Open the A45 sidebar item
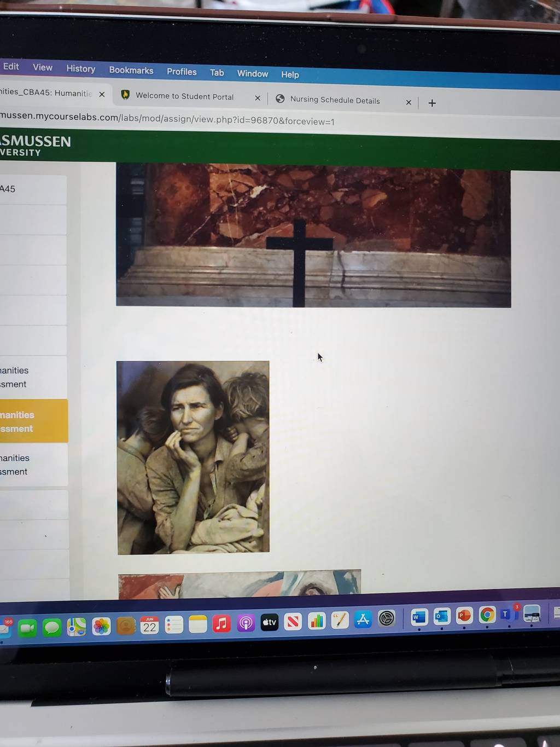 (x=33, y=189)
